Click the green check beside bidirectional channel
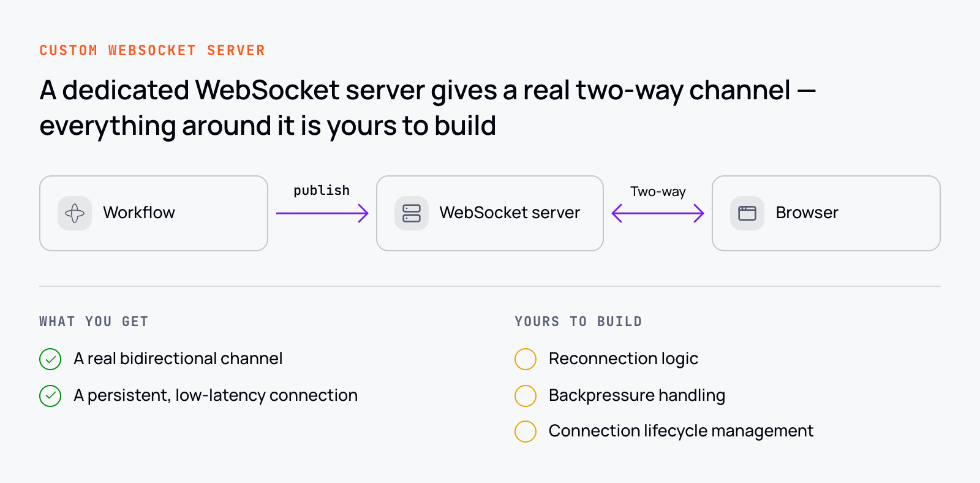Image resolution: width=980 pixels, height=483 pixels. [x=50, y=359]
